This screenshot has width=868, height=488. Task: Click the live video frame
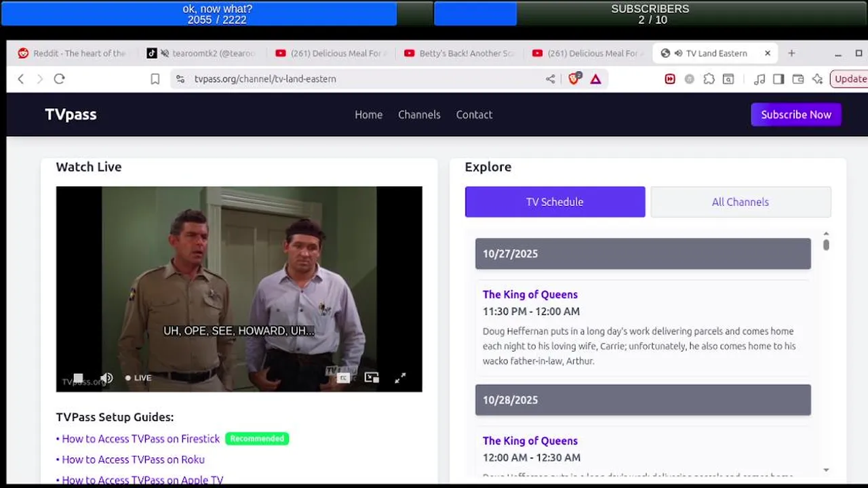coord(239,289)
